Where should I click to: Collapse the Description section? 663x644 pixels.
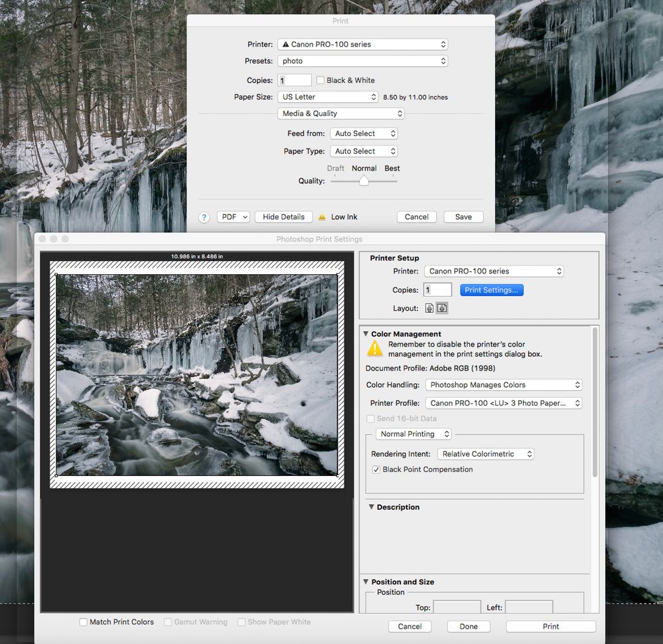click(370, 507)
